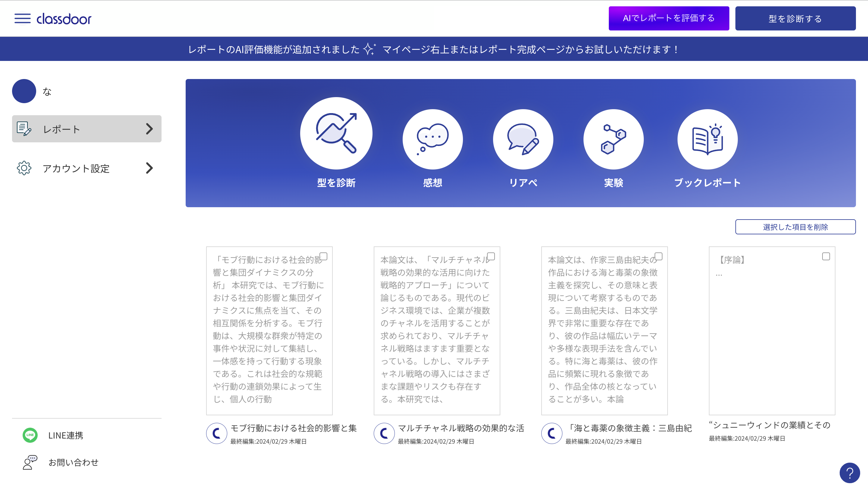Click the 型を診断する header button
This screenshot has width=868, height=491.
pos(795,18)
